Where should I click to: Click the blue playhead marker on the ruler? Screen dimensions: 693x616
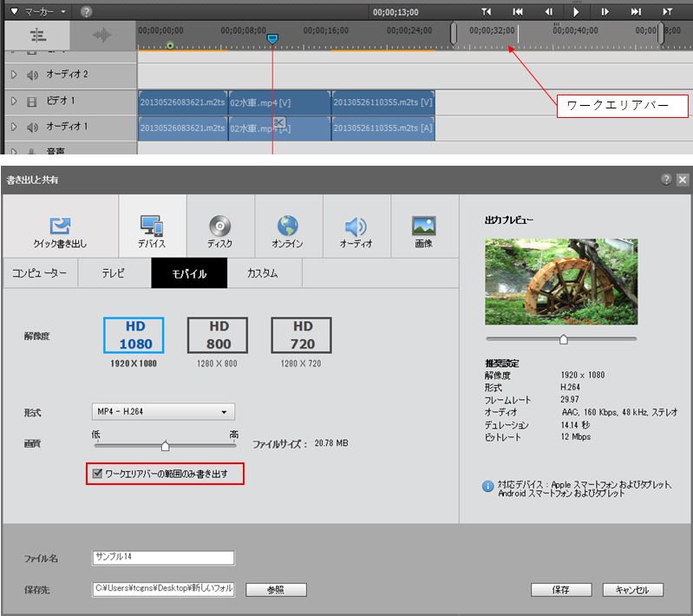click(272, 39)
